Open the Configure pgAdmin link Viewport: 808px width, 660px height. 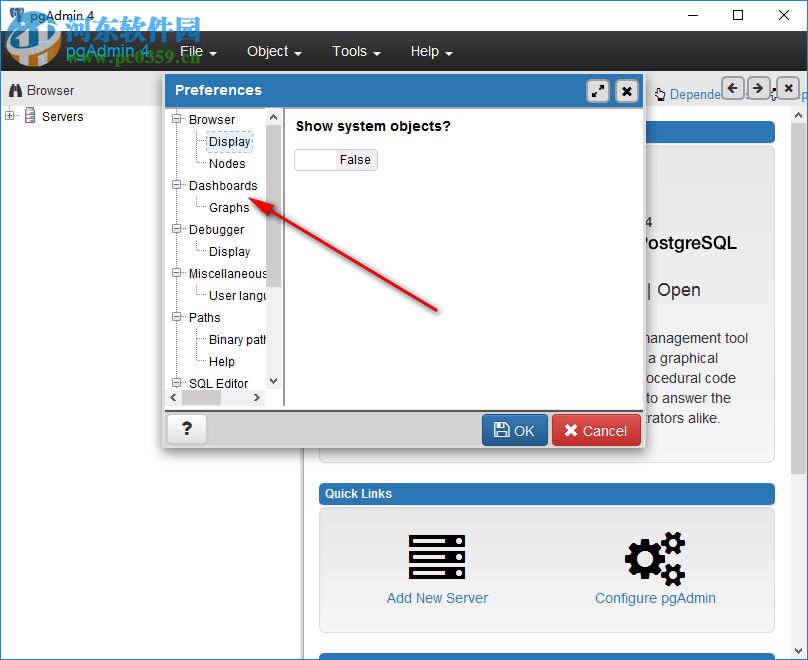655,598
